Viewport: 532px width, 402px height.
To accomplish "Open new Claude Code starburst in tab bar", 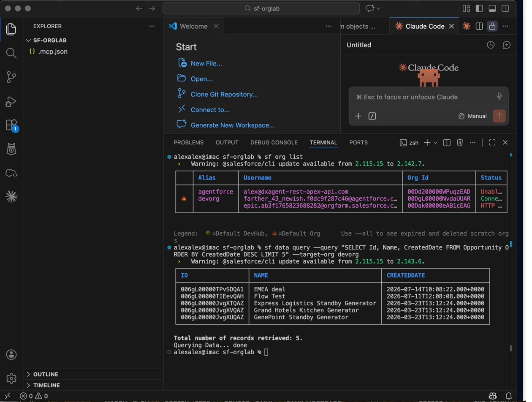I will [466, 26].
